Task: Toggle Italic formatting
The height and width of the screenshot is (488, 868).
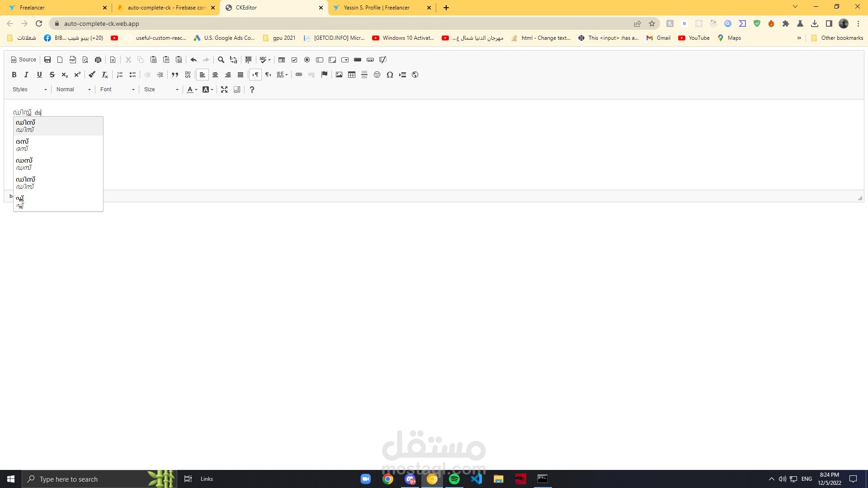Action: [26, 75]
